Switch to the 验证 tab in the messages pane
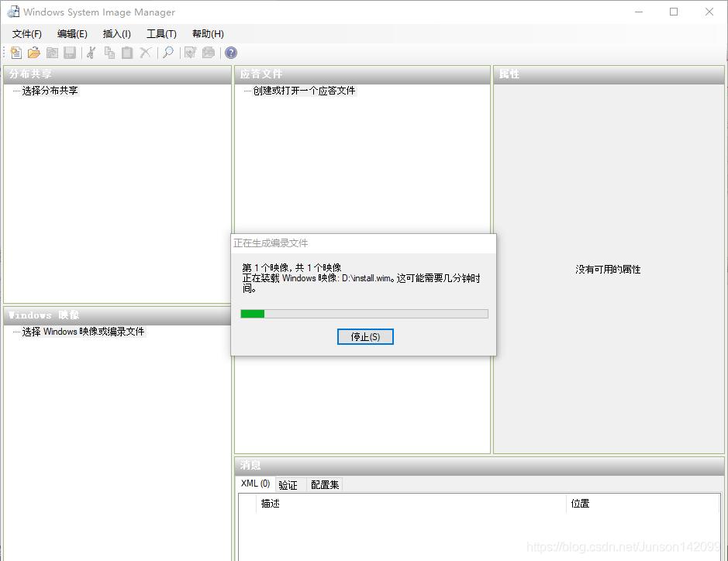The image size is (728, 561). (x=288, y=484)
